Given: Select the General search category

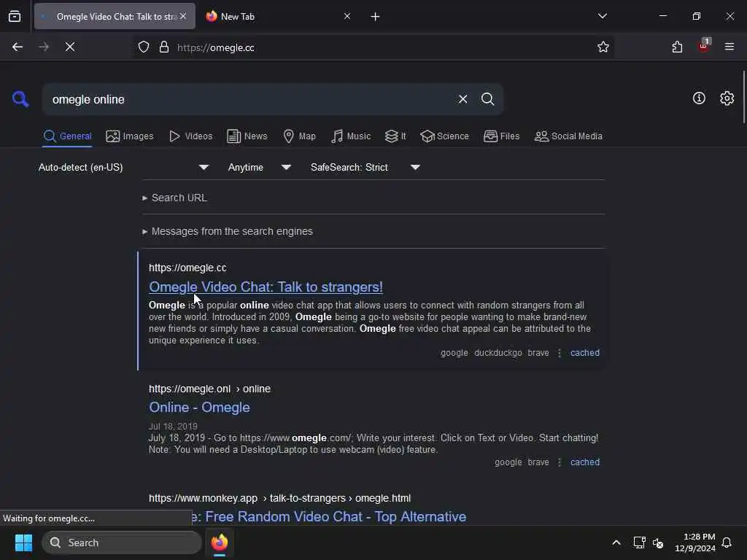Looking at the screenshot, I should tap(68, 136).
